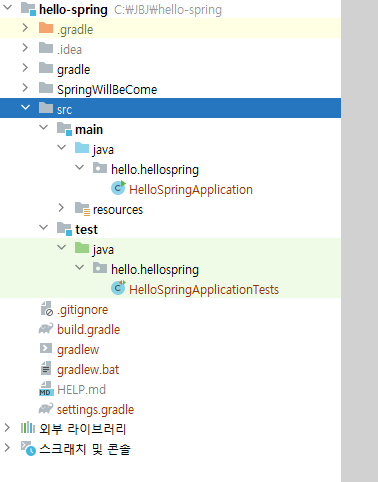
Task: Select the .idea folder name
Action: pos(69,50)
